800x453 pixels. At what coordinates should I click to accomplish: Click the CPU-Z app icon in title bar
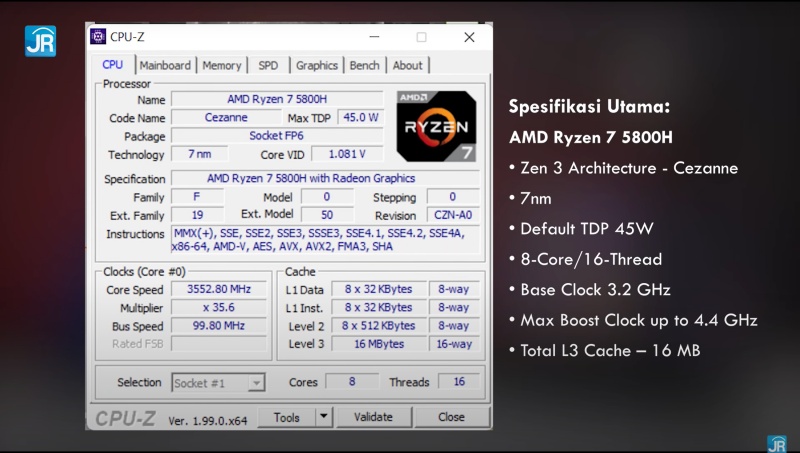(98, 37)
